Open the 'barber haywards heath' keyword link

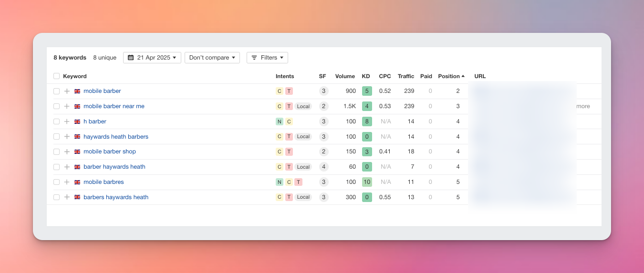tap(114, 167)
